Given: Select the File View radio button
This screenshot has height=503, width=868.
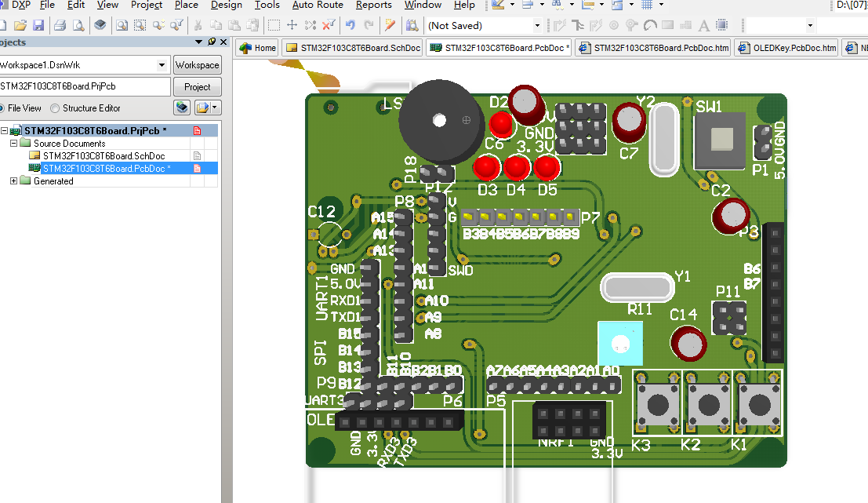Looking at the screenshot, I should tap(2, 108).
